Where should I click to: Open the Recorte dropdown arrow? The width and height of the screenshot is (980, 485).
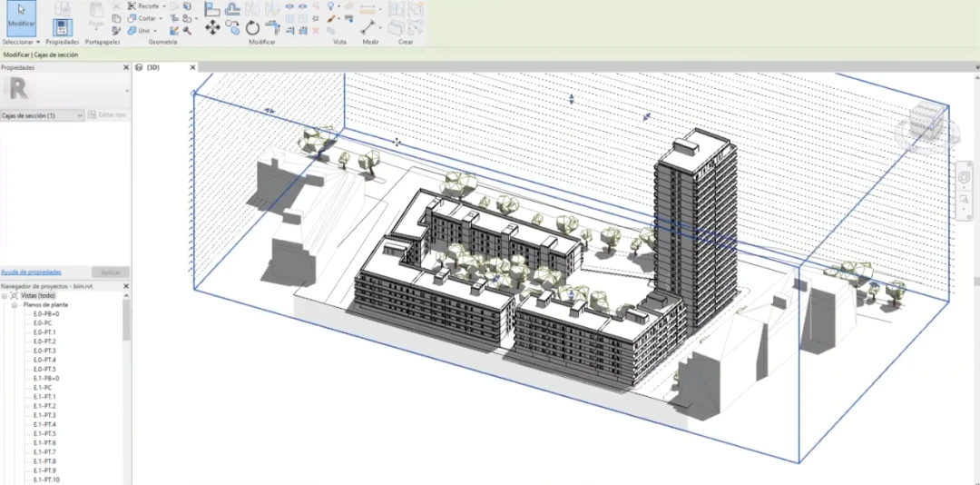[163, 6]
